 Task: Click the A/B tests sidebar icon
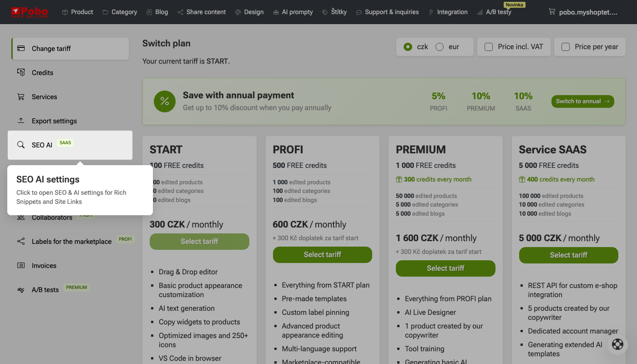click(21, 289)
